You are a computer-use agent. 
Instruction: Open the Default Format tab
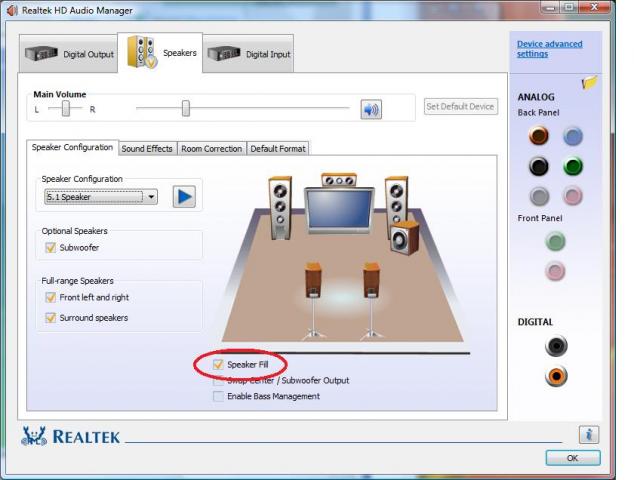click(278, 149)
